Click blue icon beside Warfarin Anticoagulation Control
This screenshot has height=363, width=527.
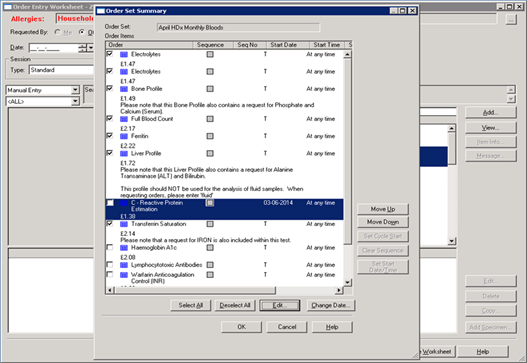click(x=124, y=275)
